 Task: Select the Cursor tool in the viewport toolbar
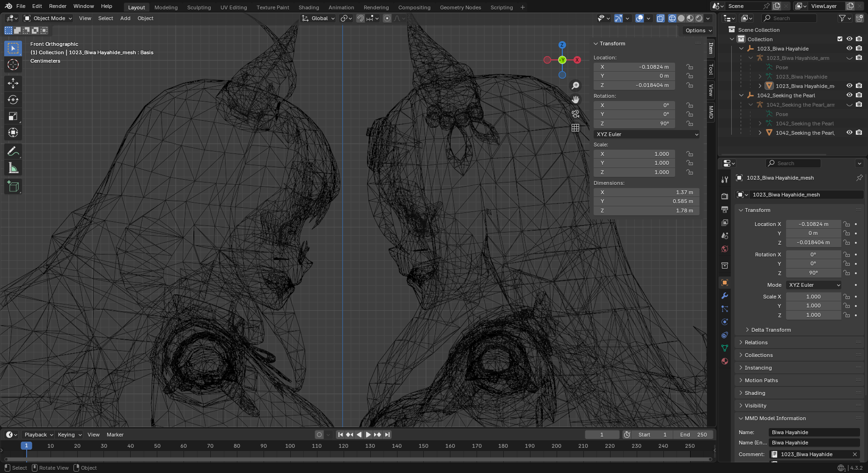click(x=13, y=65)
